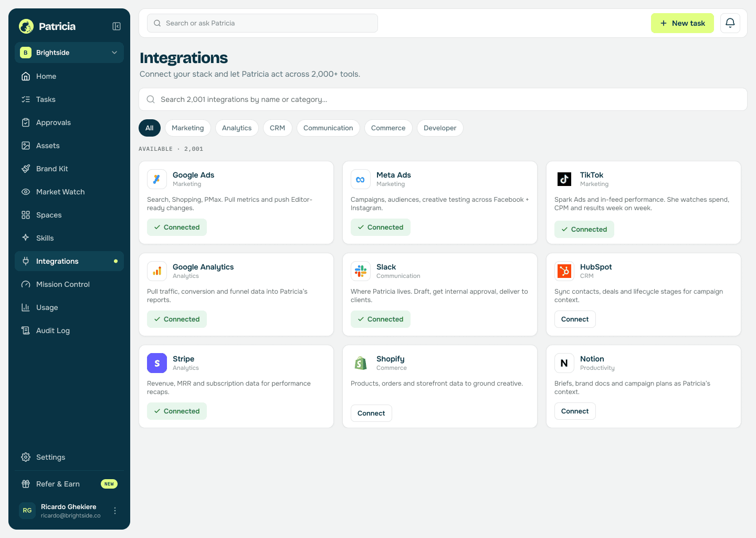This screenshot has width=756, height=538.
Task: Click the Stripe card title
Action: point(183,359)
